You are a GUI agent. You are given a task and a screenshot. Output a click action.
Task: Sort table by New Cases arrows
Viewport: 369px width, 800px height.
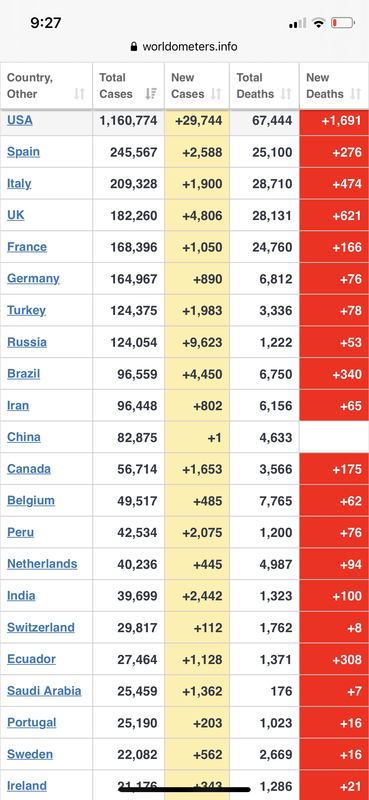tap(216, 94)
